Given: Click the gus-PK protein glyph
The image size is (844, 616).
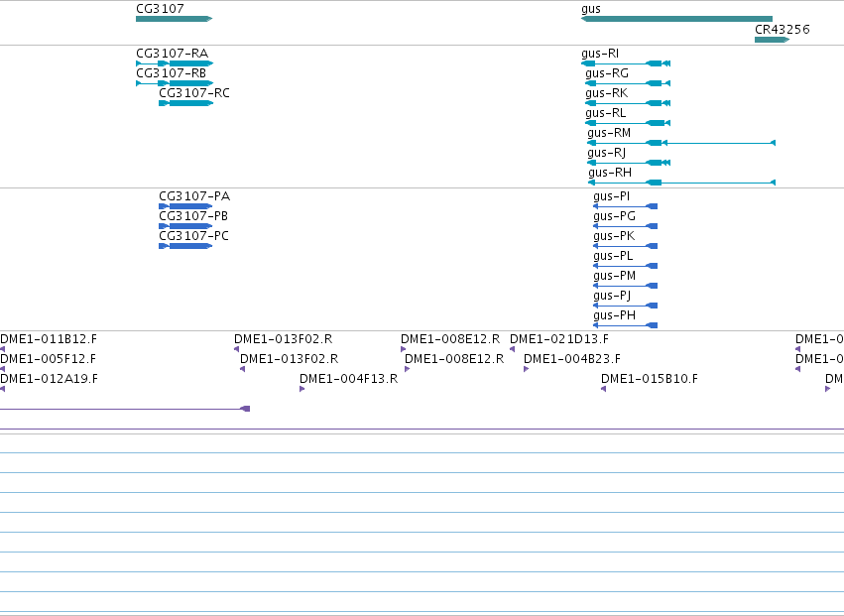Looking at the screenshot, I should (x=625, y=246).
